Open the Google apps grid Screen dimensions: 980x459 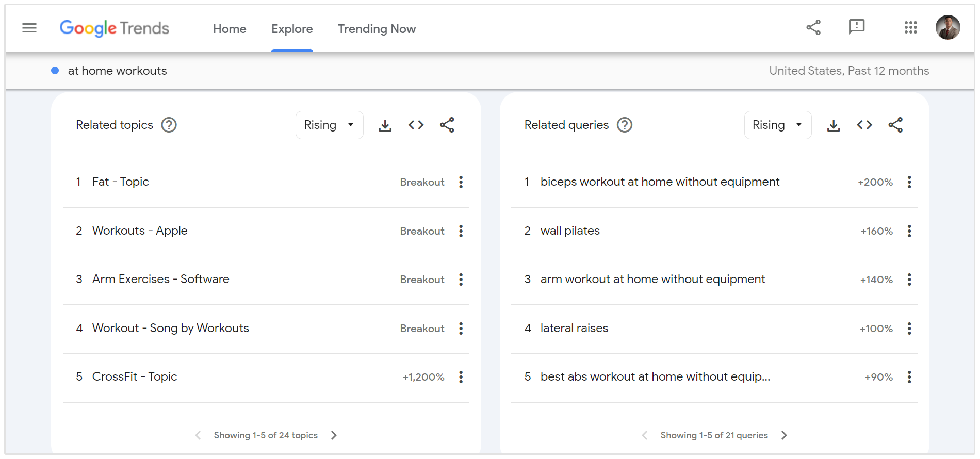(910, 27)
